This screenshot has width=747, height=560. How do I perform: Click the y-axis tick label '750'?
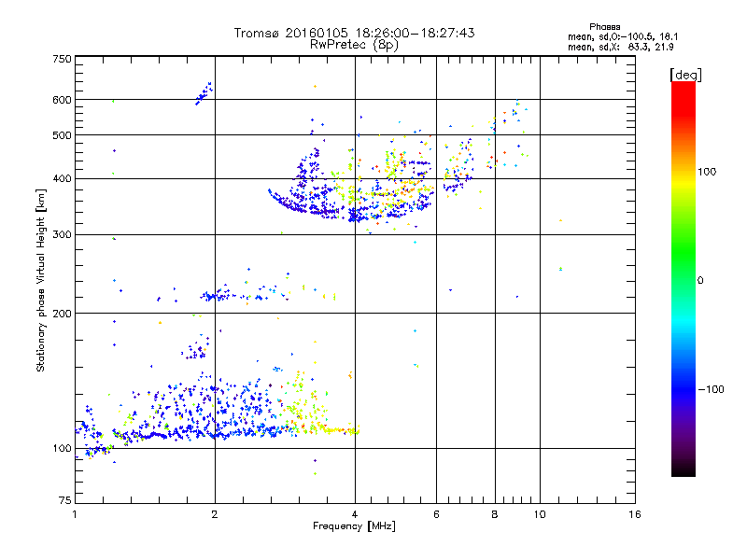(62, 59)
